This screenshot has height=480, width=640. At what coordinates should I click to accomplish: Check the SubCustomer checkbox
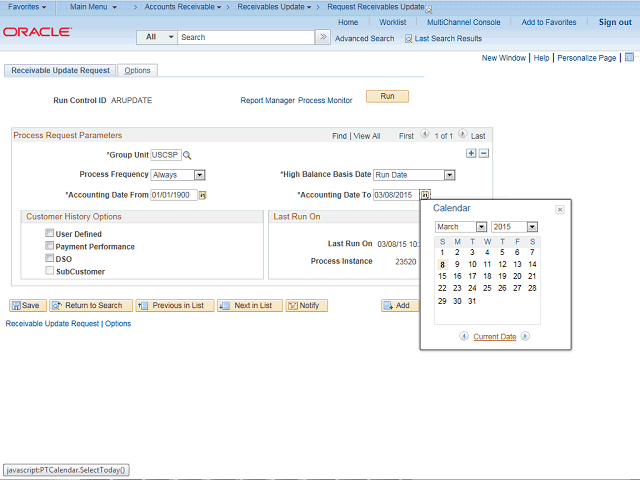point(50,271)
